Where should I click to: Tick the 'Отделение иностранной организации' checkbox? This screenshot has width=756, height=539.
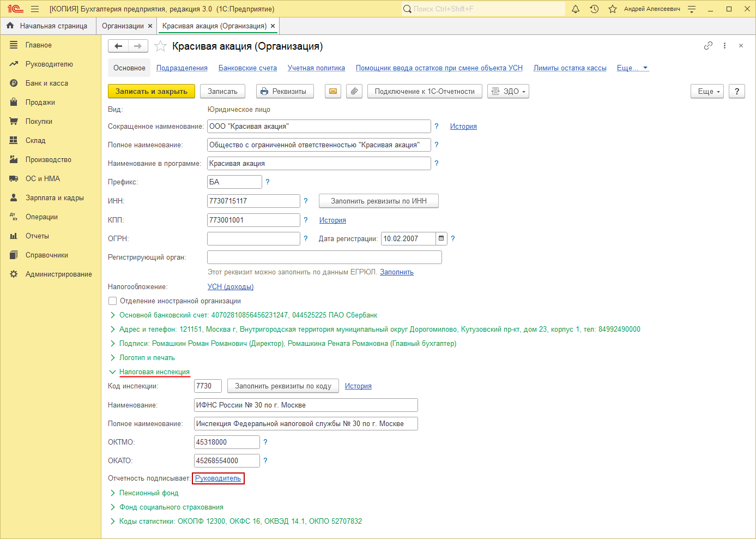pyautogui.click(x=113, y=301)
